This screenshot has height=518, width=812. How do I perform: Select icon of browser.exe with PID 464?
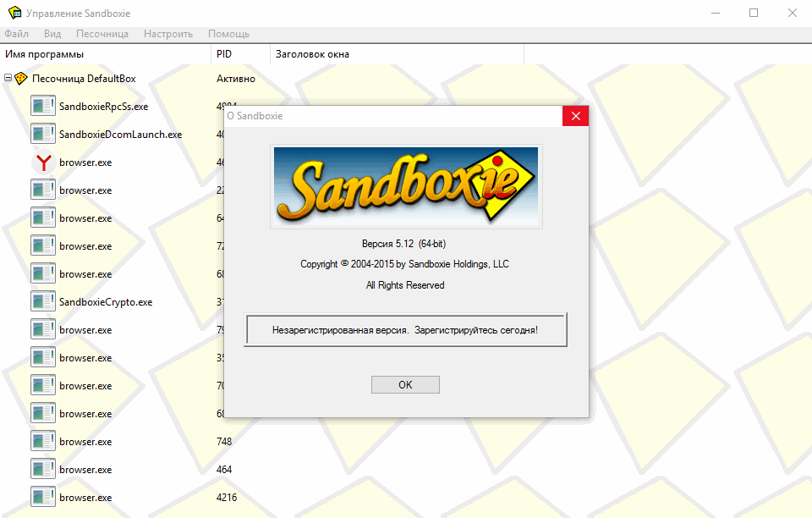[x=43, y=470]
